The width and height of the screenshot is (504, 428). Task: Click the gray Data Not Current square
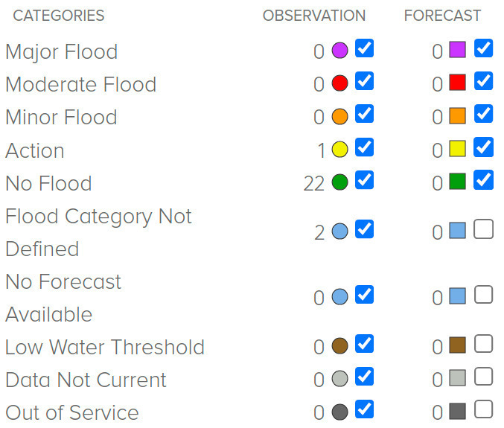tap(457, 378)
